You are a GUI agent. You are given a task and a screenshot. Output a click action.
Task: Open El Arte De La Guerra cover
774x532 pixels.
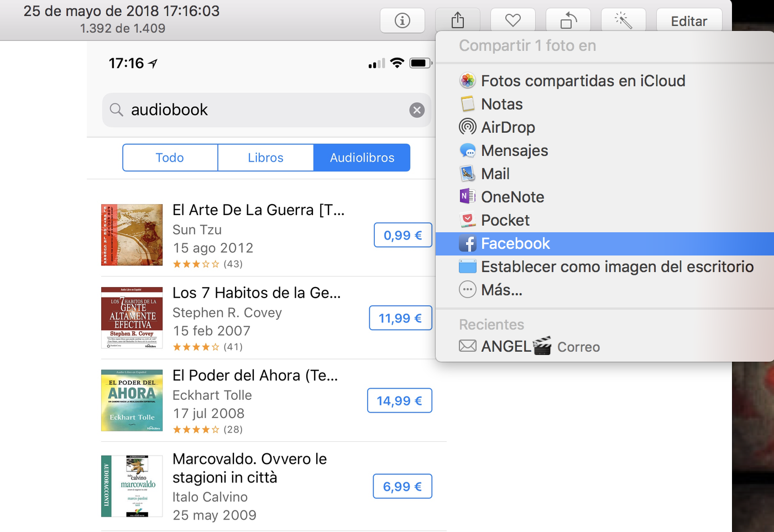pyautogui.click(x=132, y=235)
